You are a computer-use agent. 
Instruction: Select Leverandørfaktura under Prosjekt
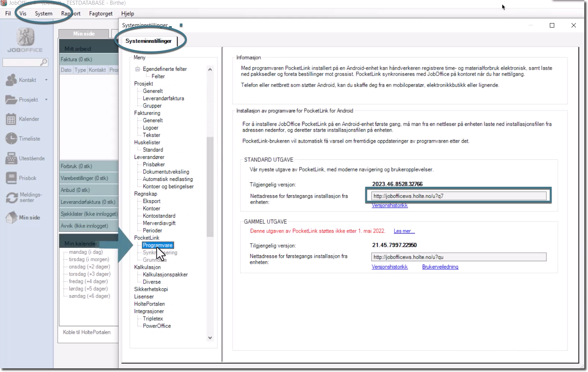(163, 98)
